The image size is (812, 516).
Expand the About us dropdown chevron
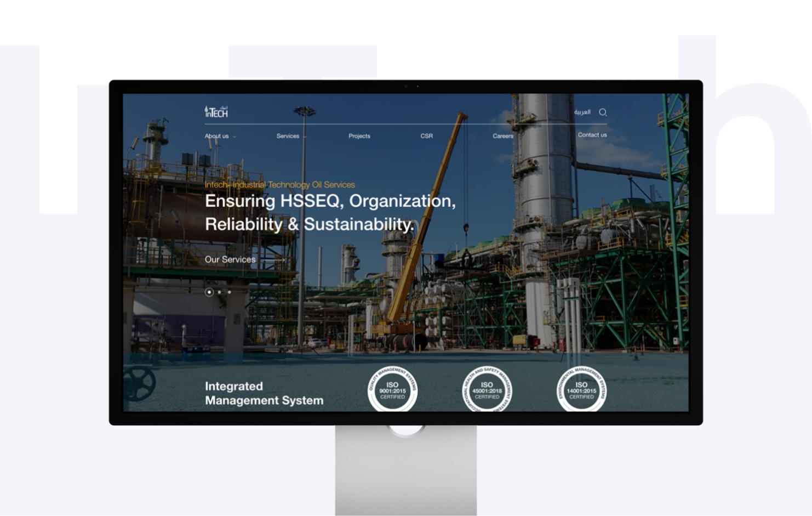click(235, 137)
